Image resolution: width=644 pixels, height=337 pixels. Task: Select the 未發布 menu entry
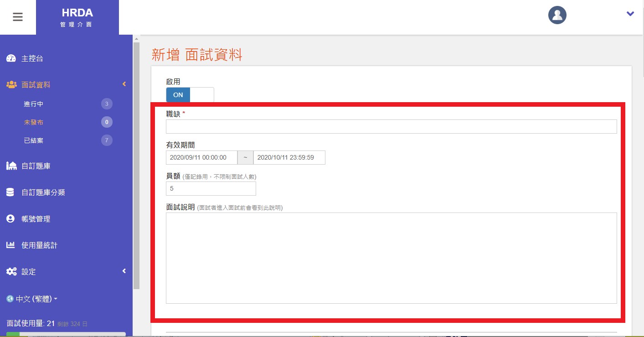33,122
